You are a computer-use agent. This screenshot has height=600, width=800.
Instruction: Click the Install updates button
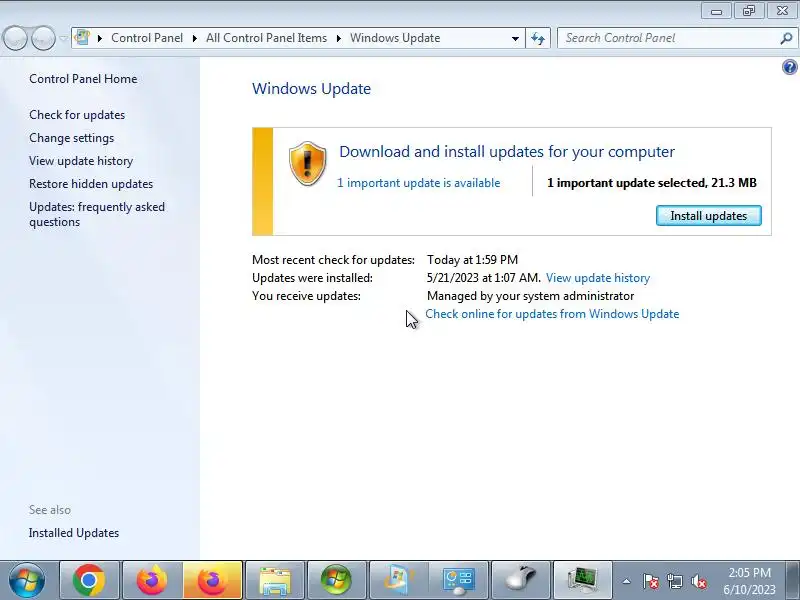click(x=709, y=216)
